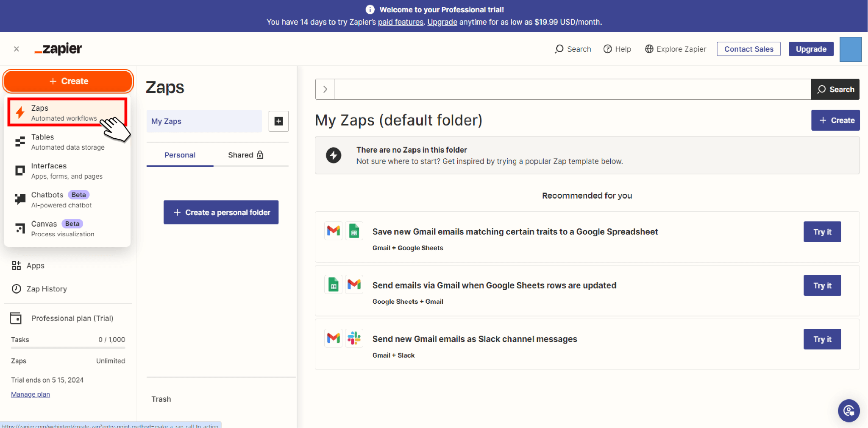Click inside the Zap search field
The height and width of the screenshot is (428, 868).
pos(573,89)
